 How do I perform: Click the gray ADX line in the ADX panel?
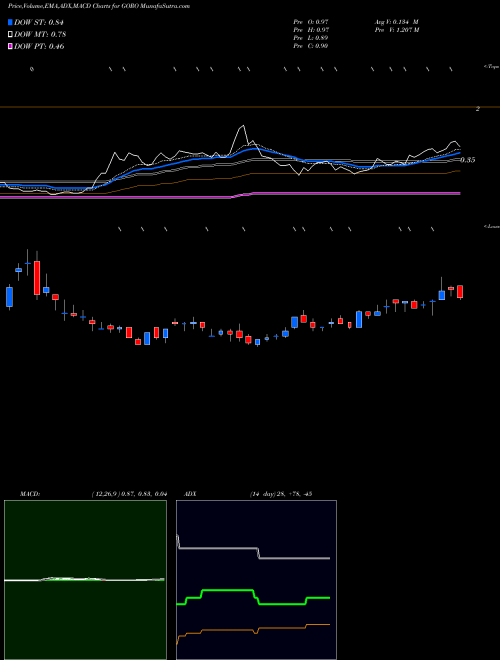[x=253, y=548]
